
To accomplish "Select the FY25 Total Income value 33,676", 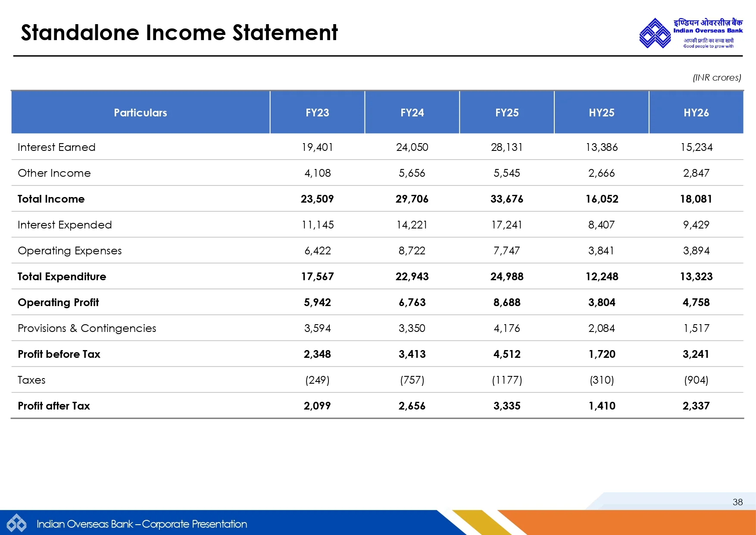I will click(507, 199).
